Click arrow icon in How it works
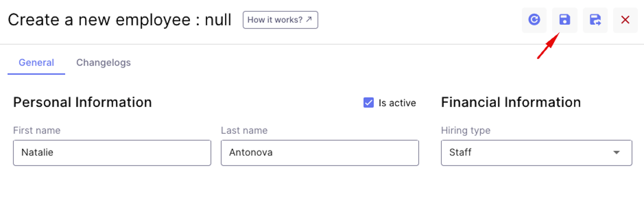The image size is (644, 205). 309,20
